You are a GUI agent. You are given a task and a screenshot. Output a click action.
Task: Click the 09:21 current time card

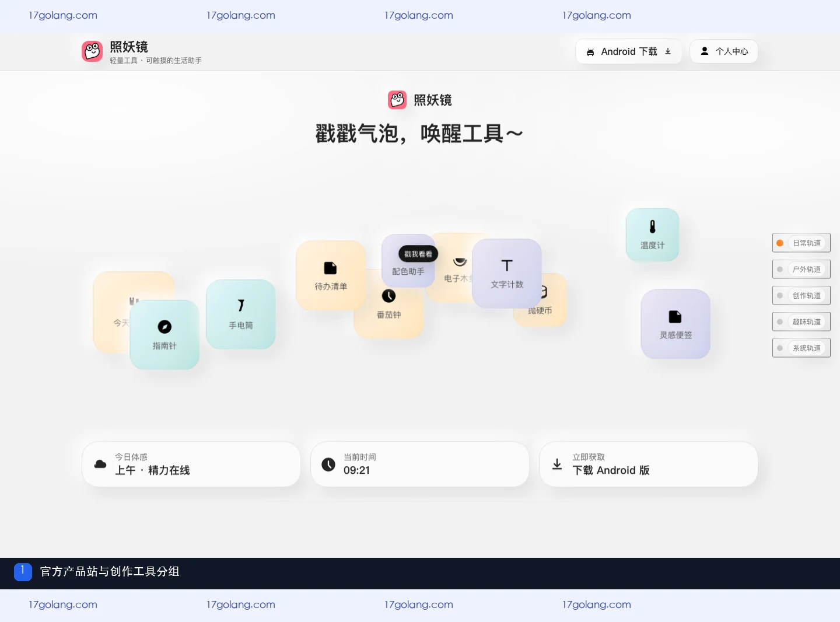(x=419, y=464)
